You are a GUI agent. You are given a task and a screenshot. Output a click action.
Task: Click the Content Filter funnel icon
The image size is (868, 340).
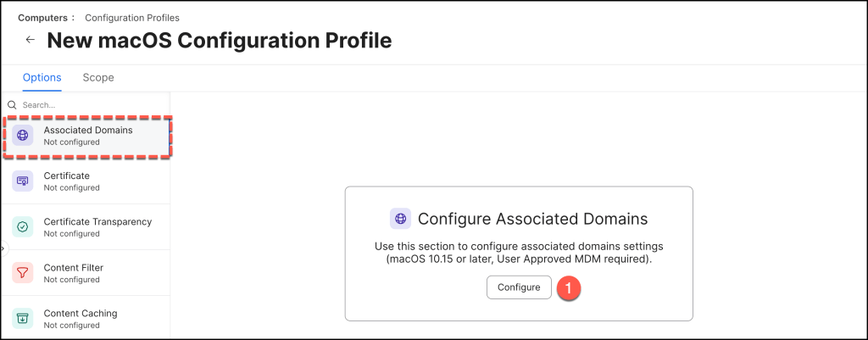[x=23, y=273]
